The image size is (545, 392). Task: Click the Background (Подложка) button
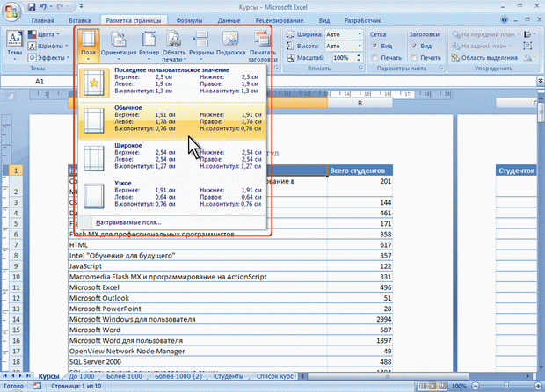(x=231, y=43)
